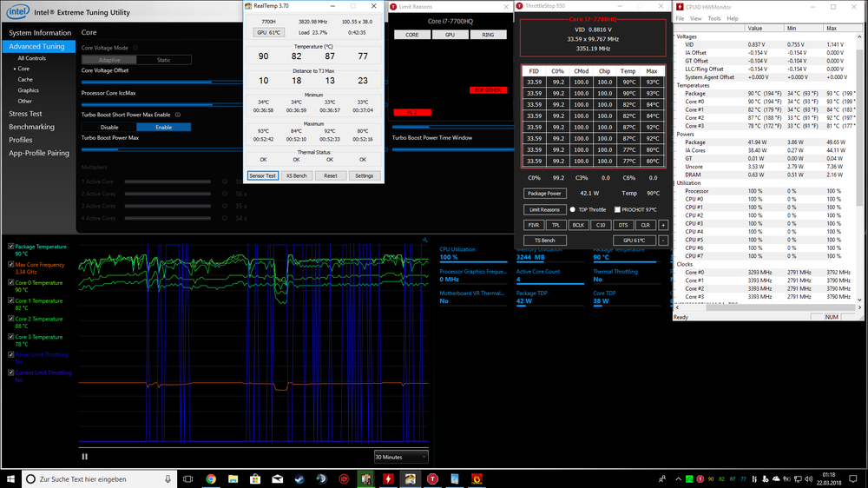Click the Sensor Test button in RealTemp
Image resolution: width=868 pixels, height=488 pixels.
click(x=263, y=175)
